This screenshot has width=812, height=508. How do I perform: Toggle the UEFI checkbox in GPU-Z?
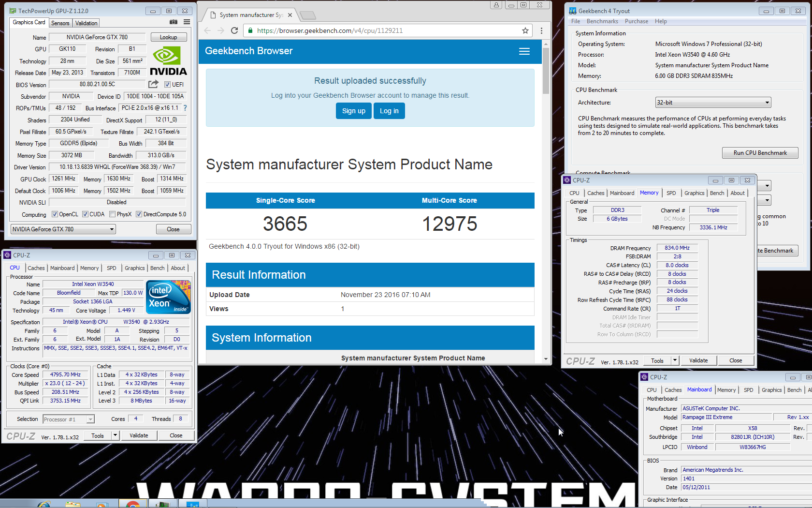coord(167,84)
